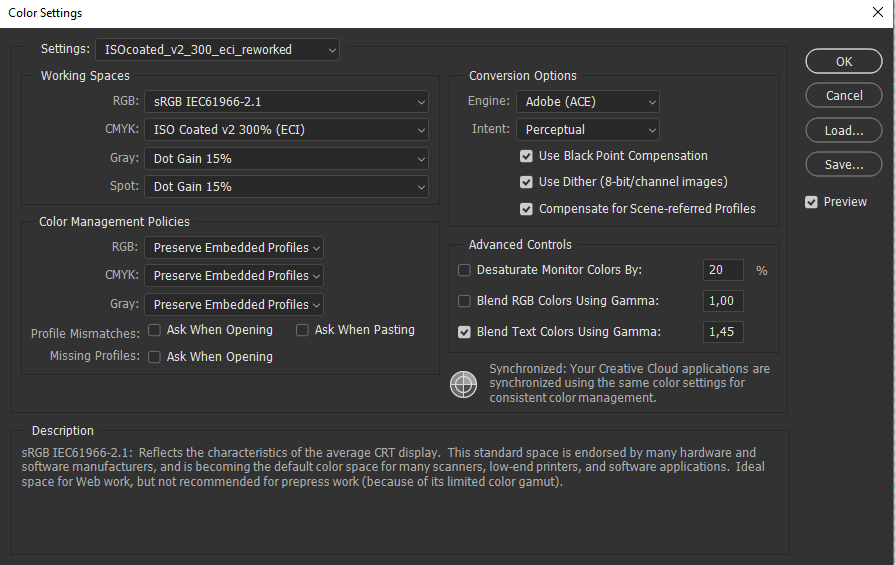Open RGB color management policy dropdown

tap(234, 248)
